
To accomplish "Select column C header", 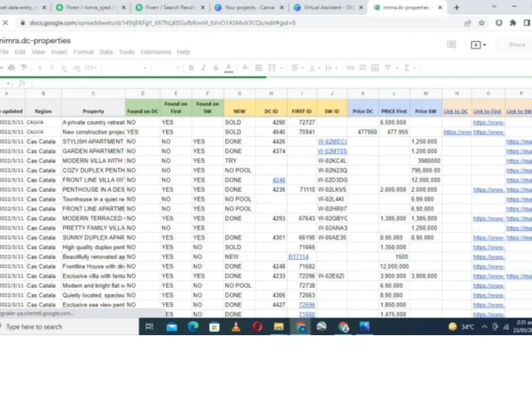I will tap(93, 93).
